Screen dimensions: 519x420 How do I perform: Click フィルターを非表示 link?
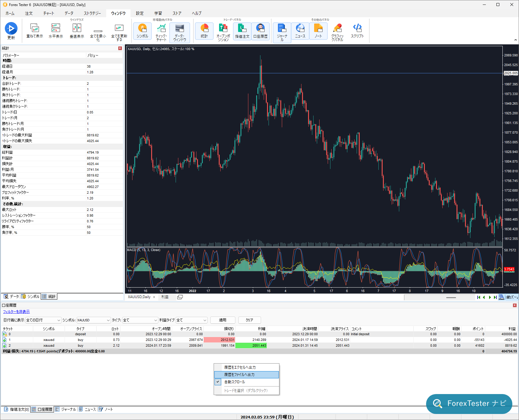(x=16, y=312)
